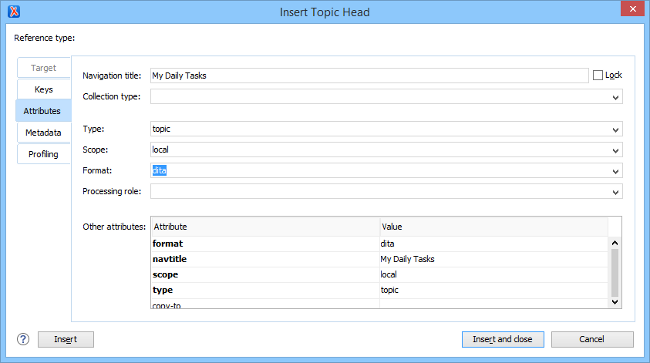Select the navtitle attribute row
The image size is (650, 363).
tap(380, 259)
